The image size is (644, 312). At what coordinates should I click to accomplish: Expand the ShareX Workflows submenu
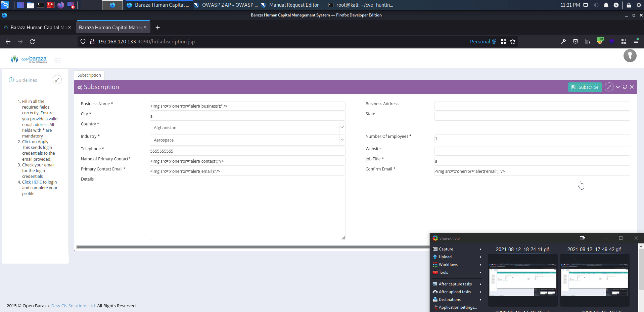point(457,265)
